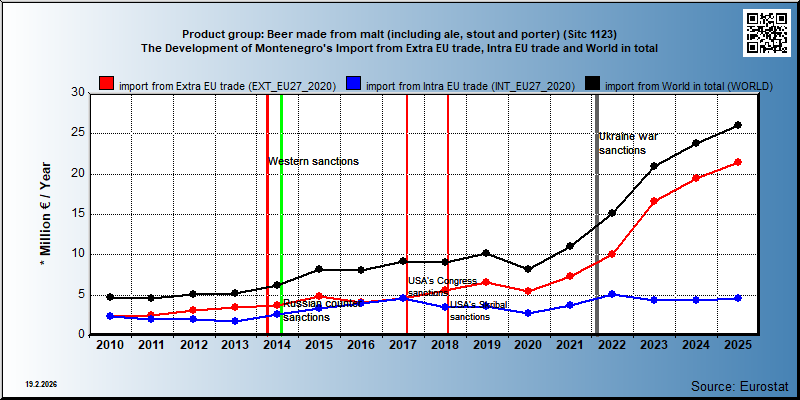Click the y-axis value 25
Image resolution: width=800 pixels, height=400 pixels.
pos(78,133)
